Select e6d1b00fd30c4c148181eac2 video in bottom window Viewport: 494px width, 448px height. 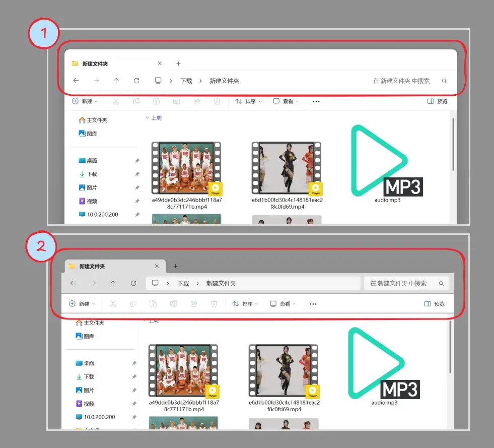pos(284,378)
